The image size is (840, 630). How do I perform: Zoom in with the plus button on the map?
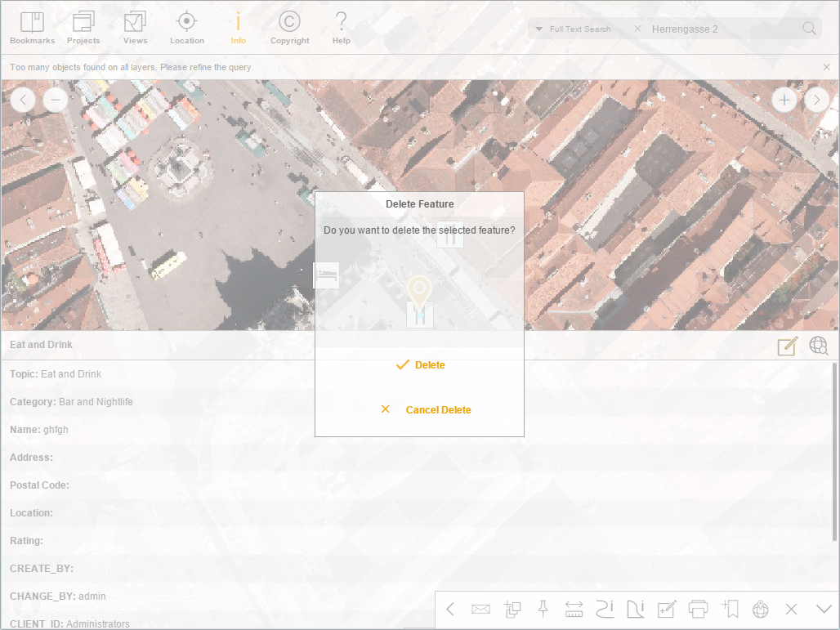point(784,99)
